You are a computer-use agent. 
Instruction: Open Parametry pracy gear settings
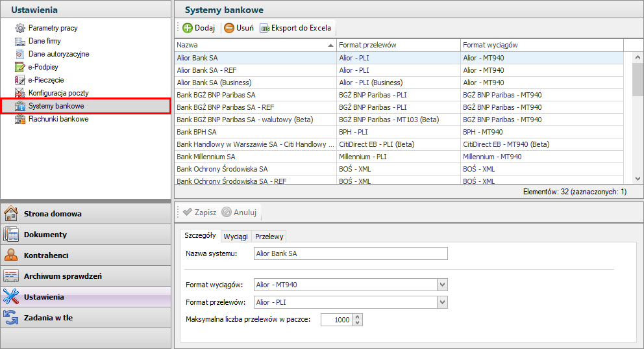pyautogui.click(x=53, y=28)
